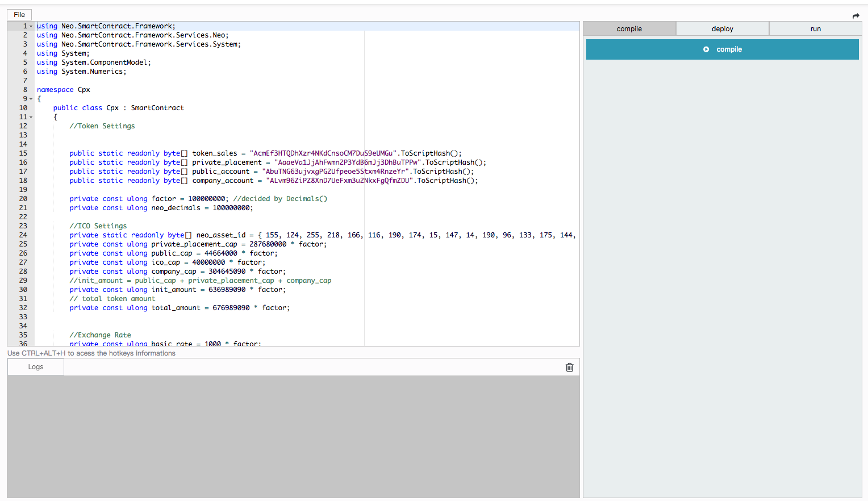868x501 pixels.
Task: Open the File menu
Action: coord(19,15)
